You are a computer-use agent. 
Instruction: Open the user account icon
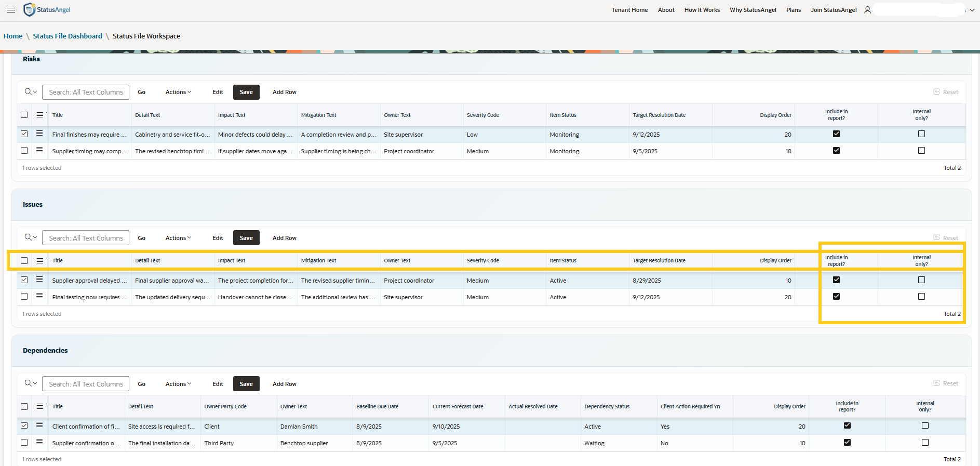point(867,10)
